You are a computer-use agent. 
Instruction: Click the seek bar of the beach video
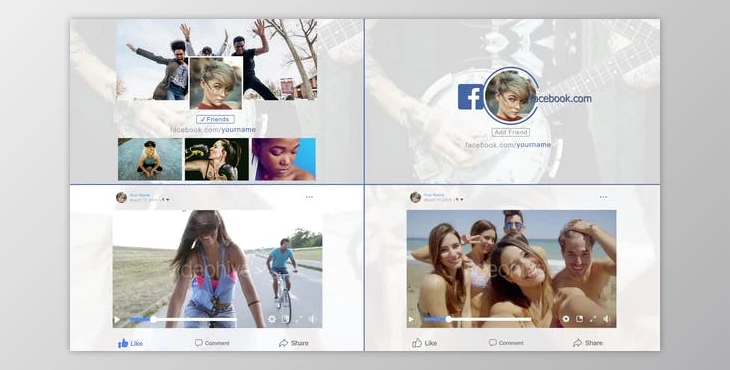tap(477, 319)
